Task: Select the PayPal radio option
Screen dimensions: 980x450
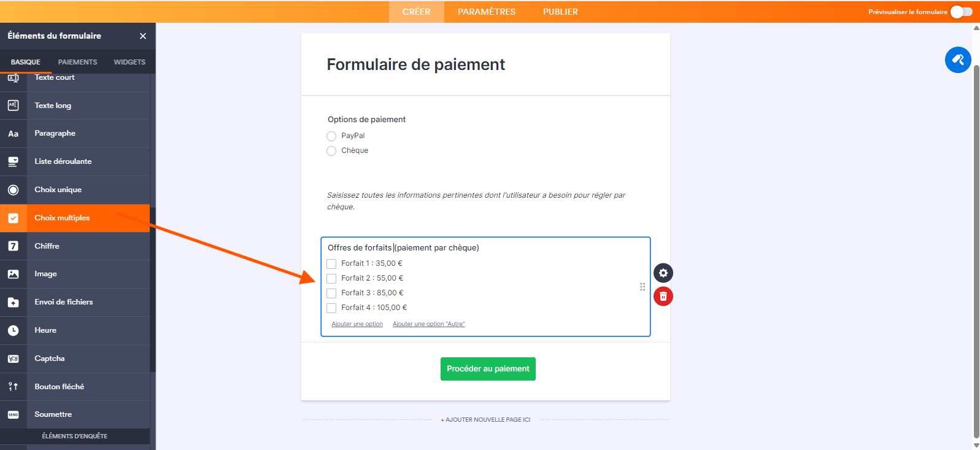Action: tap(331, 136)
